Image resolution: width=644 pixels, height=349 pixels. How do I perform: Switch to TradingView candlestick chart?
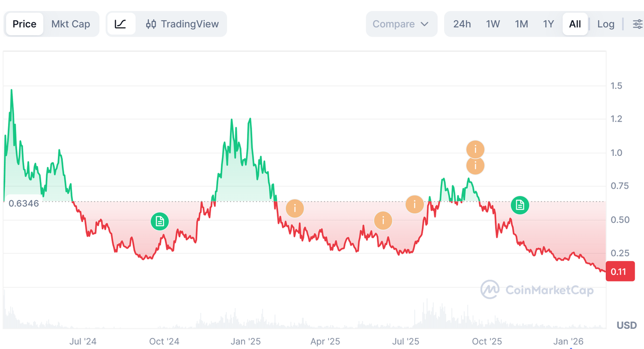coord(182,24)
